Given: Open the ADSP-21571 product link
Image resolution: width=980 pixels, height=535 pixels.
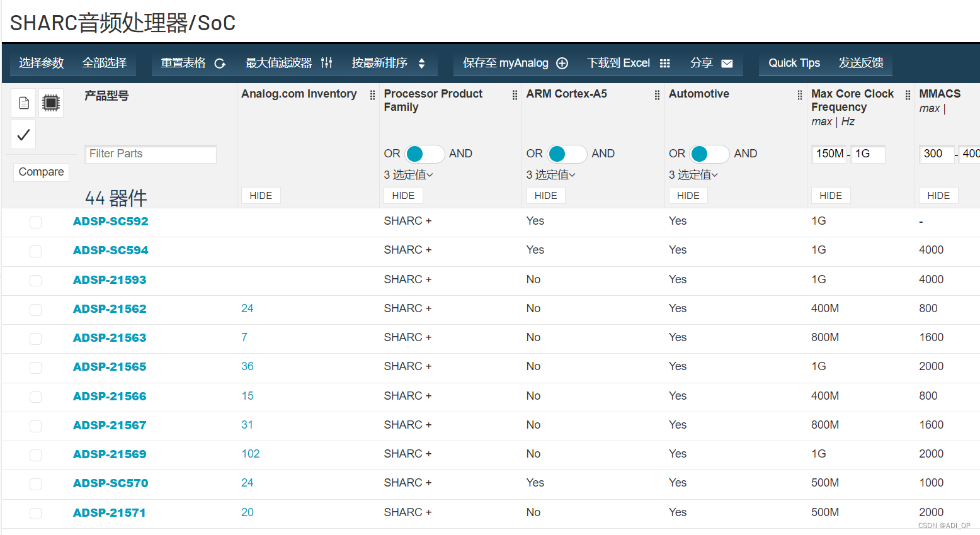Looking at the screenshot, I should 110,513.
